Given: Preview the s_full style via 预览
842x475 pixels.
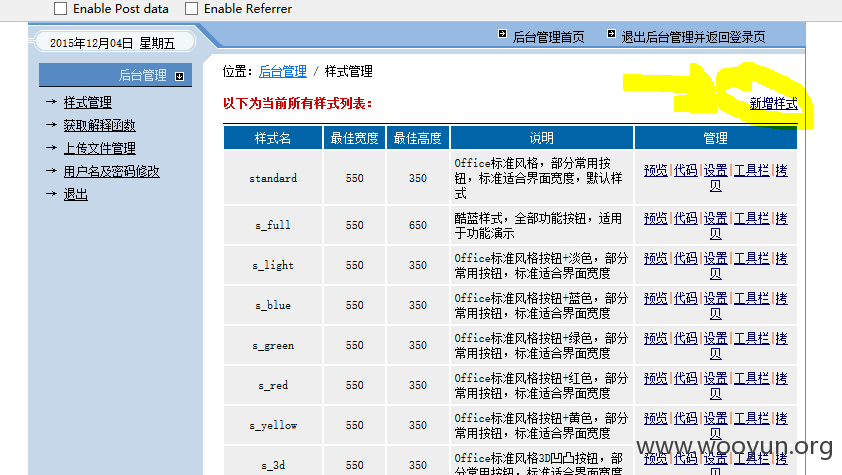Looking at the screenshot, I should (655, 218).
